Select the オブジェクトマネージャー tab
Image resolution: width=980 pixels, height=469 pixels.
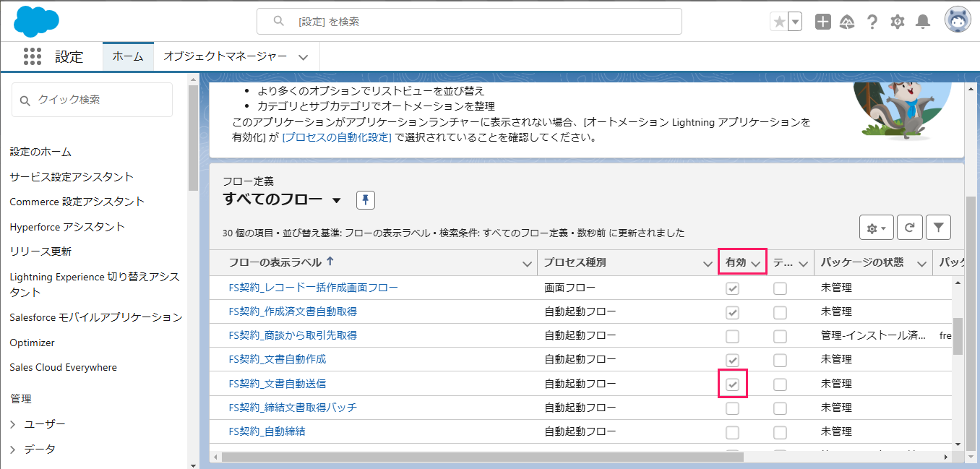(225, 56)
